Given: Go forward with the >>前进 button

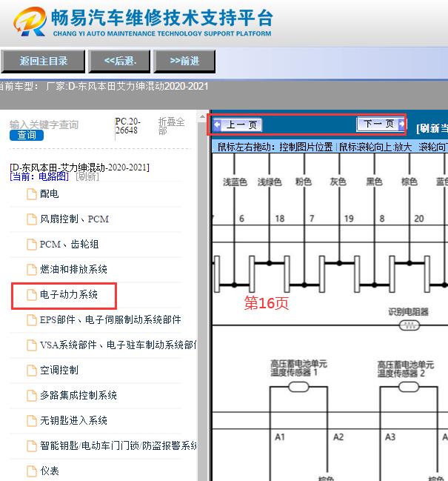Looking at the screenshot, I should click(184, 61).
